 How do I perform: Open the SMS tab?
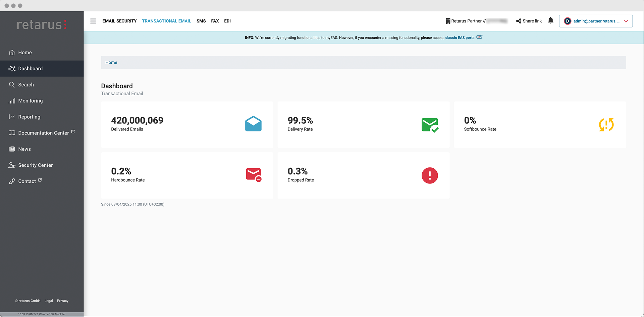(201, 21)
